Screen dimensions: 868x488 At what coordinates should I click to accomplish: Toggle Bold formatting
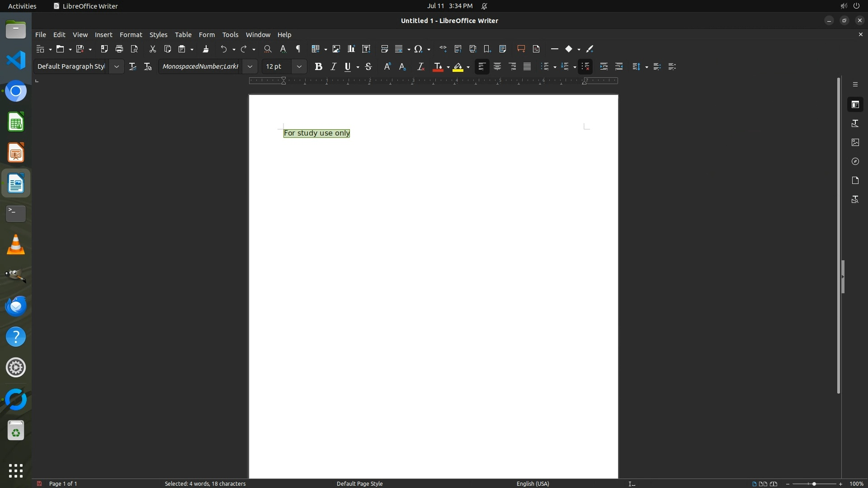318,66
